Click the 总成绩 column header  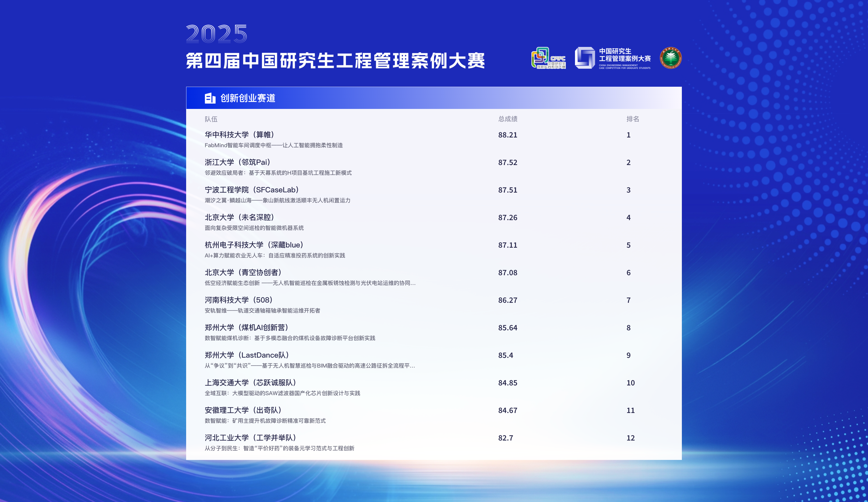[x=507, y=119]
